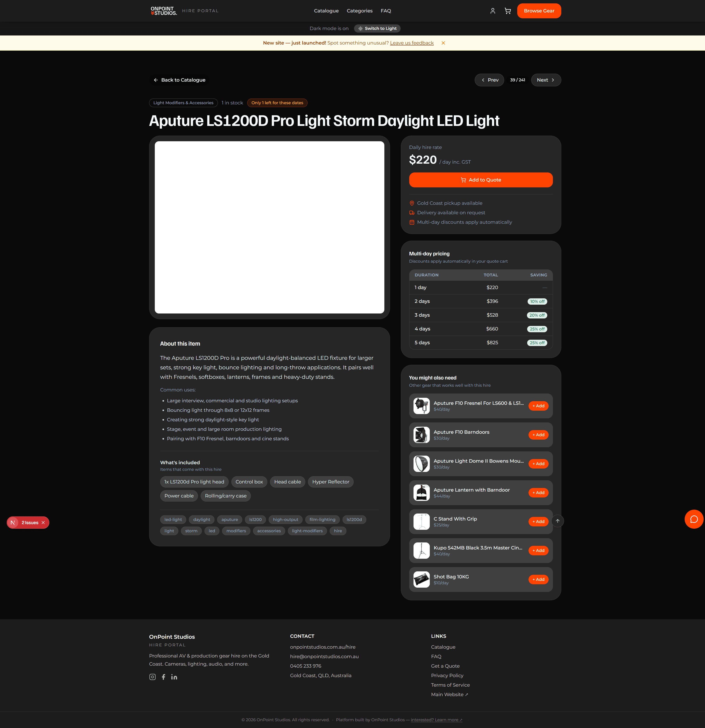The height and width of the screenshot is (728, 705).
Task: Click the Aputure F10 Fresnel thumbnail
Action: tap(422, 406)
